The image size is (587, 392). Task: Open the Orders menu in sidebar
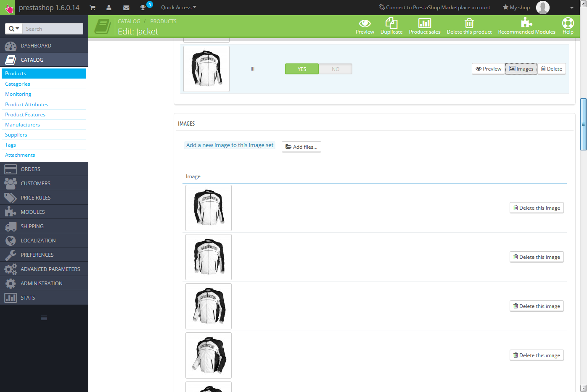pyautogui.click(x=30, y=169)
